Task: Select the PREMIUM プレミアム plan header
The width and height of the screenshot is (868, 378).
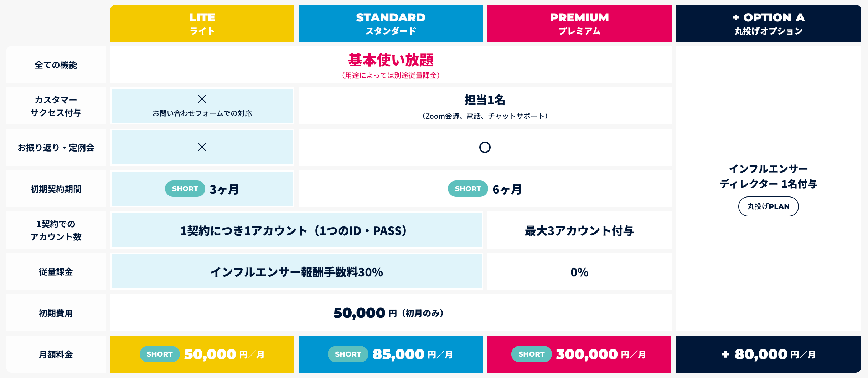Action: tap(579, 23)
